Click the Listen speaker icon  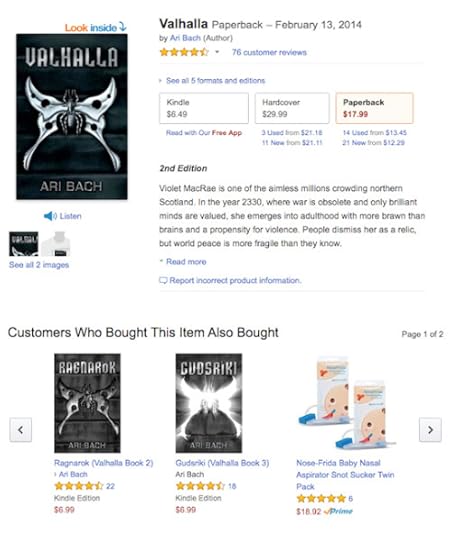pos(50,216)
